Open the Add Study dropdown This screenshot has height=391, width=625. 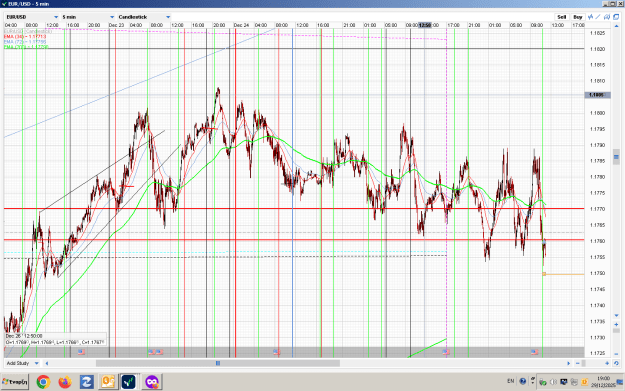22,363
